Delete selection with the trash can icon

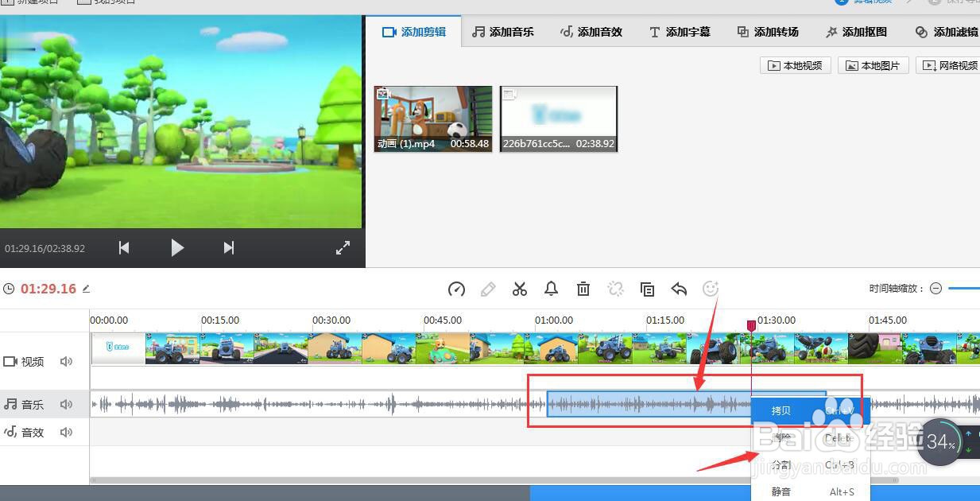(583, 289)
